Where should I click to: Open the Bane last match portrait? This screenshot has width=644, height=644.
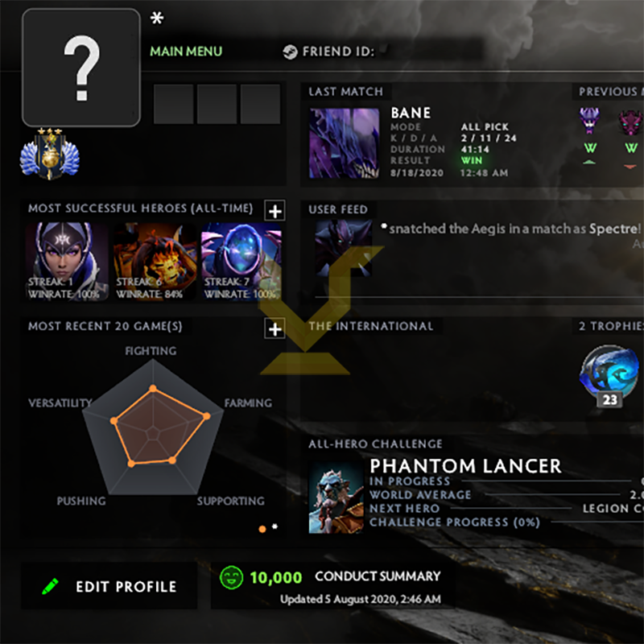click(x=345, y=143)
